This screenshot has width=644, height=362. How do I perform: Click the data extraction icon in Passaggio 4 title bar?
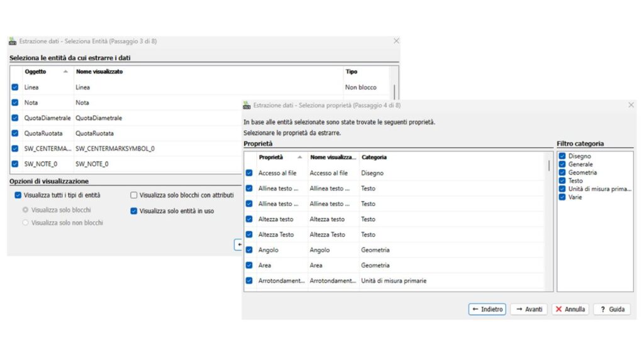tap(248, 105)
